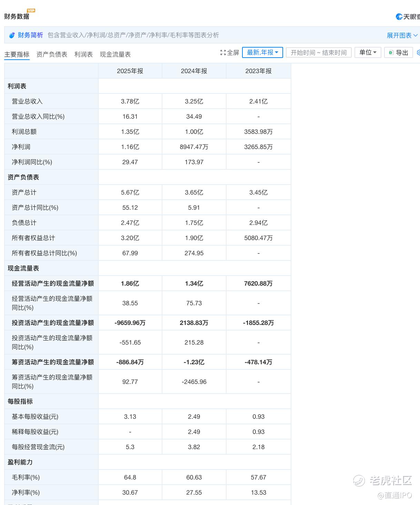Click -886.84万 financing cash flow cell
Viewport: 420px width, 505px height.
pyautogui.click(x=130, y=362)
